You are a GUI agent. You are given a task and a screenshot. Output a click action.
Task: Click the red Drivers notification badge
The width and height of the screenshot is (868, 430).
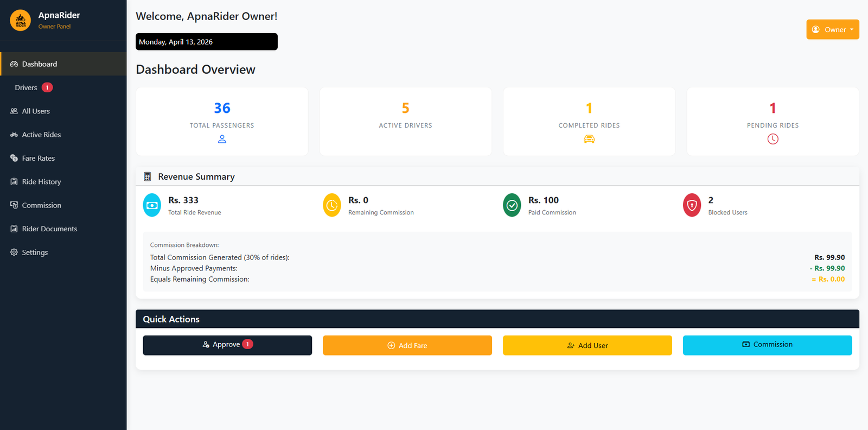(47, 87)
